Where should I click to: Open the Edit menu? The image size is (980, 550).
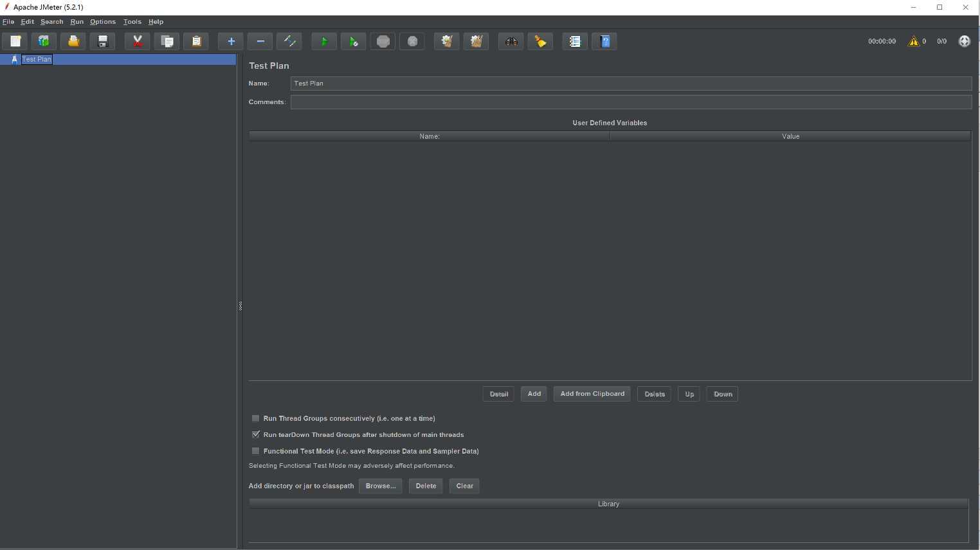(27, 22)
